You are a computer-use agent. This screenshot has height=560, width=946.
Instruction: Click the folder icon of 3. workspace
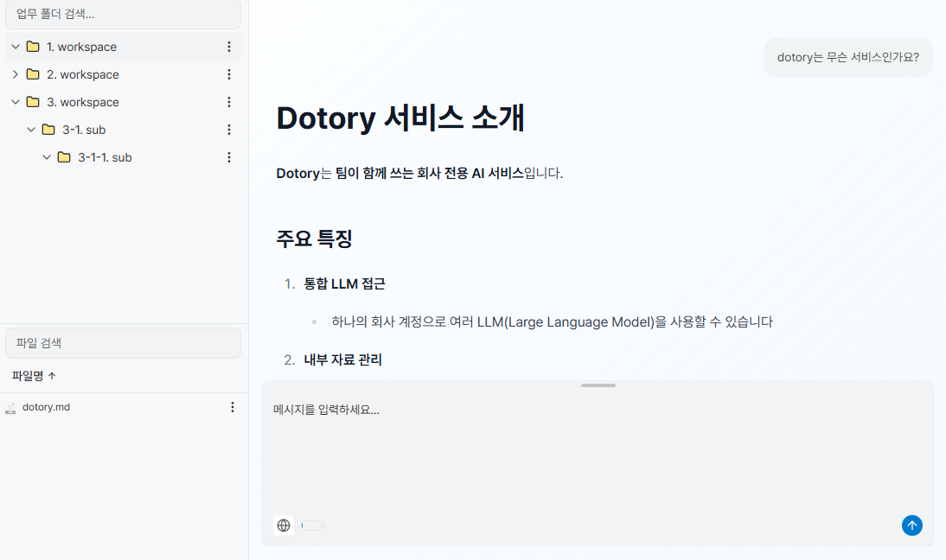click(33, 102)
